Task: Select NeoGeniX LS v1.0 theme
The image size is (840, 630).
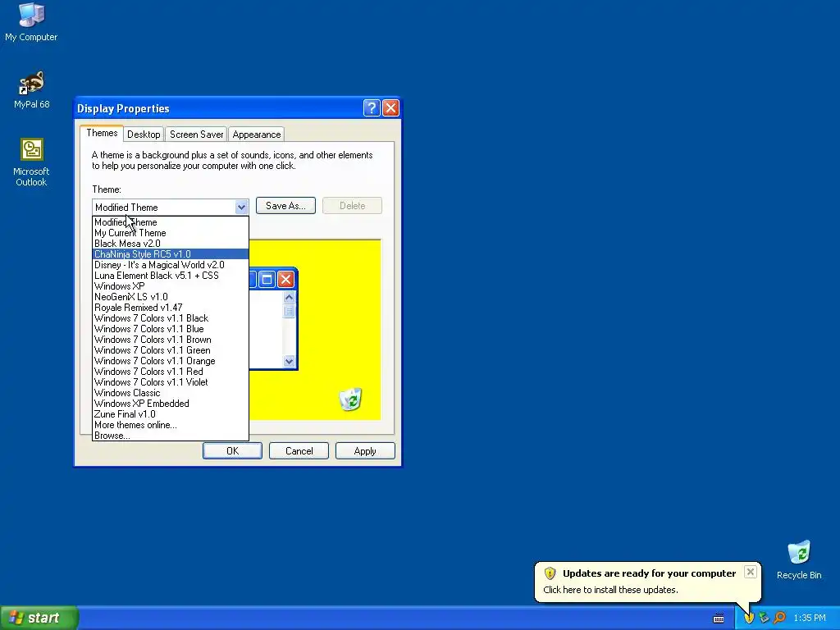Action: [171, 297]
